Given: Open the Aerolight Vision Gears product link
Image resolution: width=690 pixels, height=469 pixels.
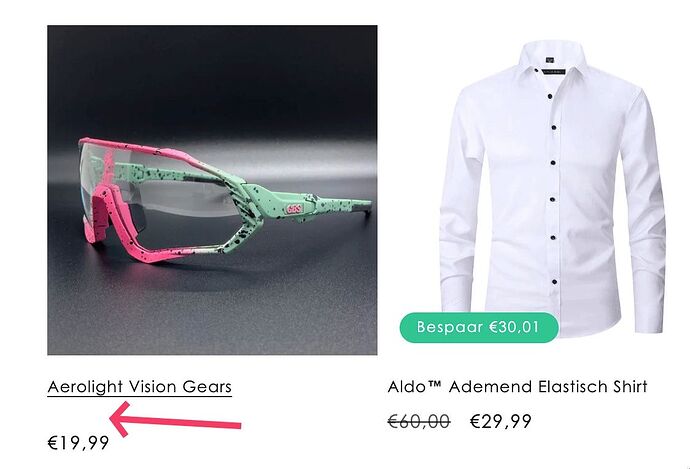Looking at the screenshot, I should 139,387.
